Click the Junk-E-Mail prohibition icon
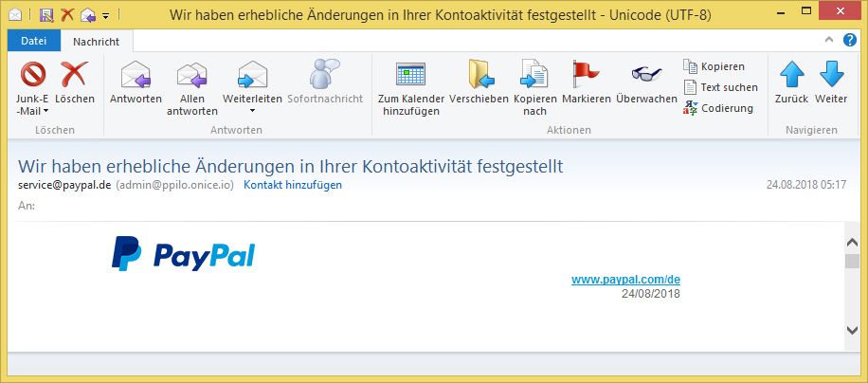Image resolution: width=868 pixels, height=383 pixels. 32,74
